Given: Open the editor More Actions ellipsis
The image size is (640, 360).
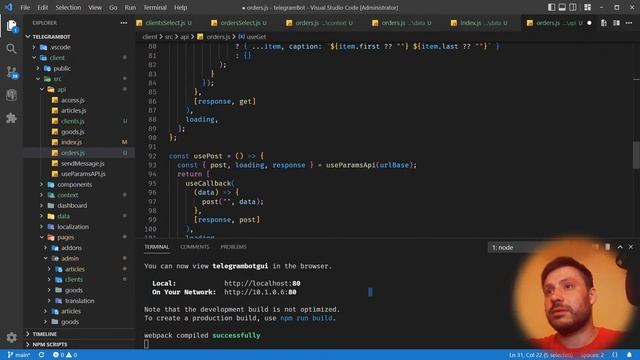Looking at the screenshot, I should [x=629, y=23].
